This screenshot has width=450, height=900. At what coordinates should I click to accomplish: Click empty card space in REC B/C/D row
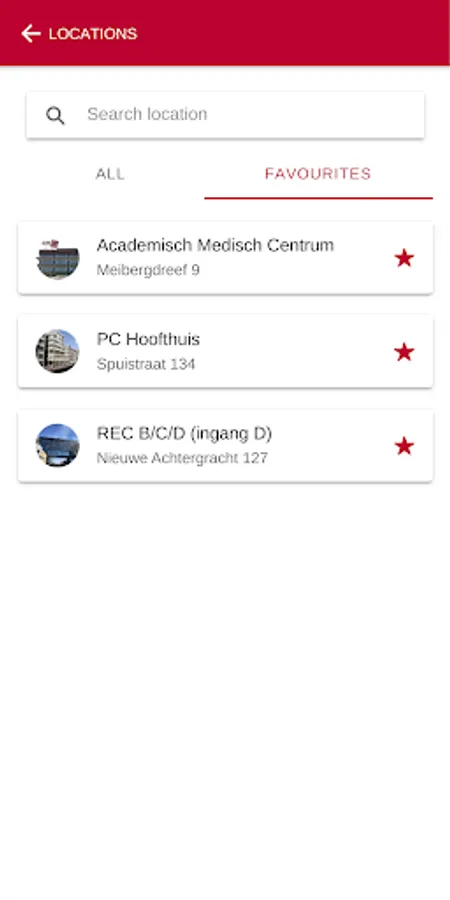[x=333, y=446]
